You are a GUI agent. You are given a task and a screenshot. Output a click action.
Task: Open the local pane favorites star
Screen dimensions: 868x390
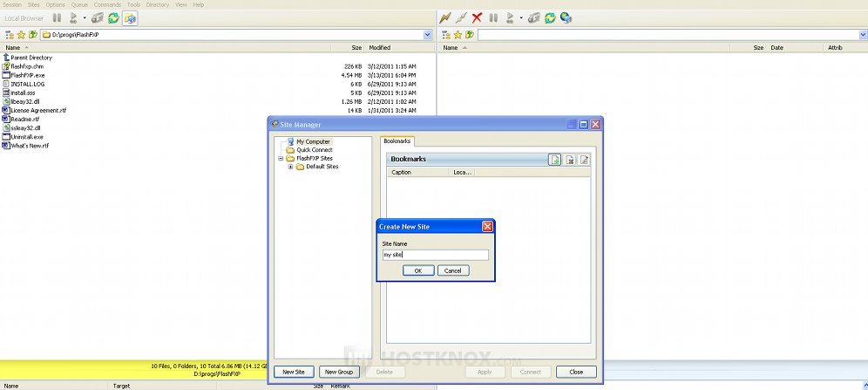(21, 34)
